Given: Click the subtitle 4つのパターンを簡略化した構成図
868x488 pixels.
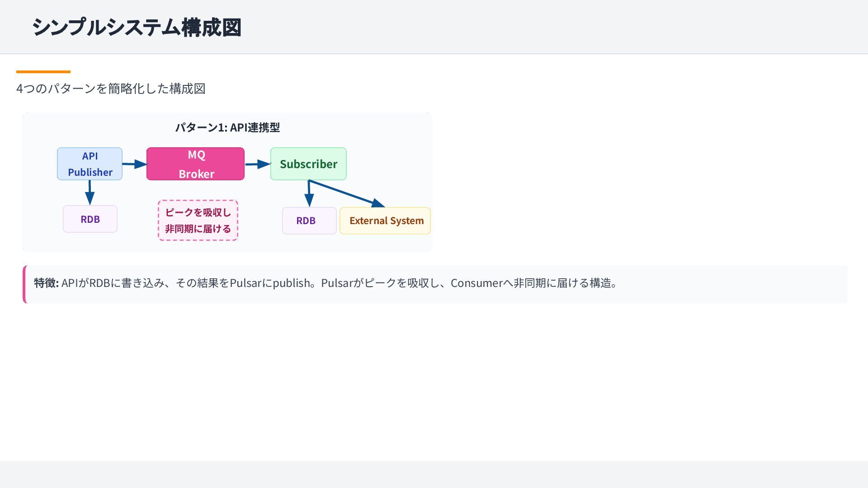Looking at the screenshot, I should coord(111,89).
